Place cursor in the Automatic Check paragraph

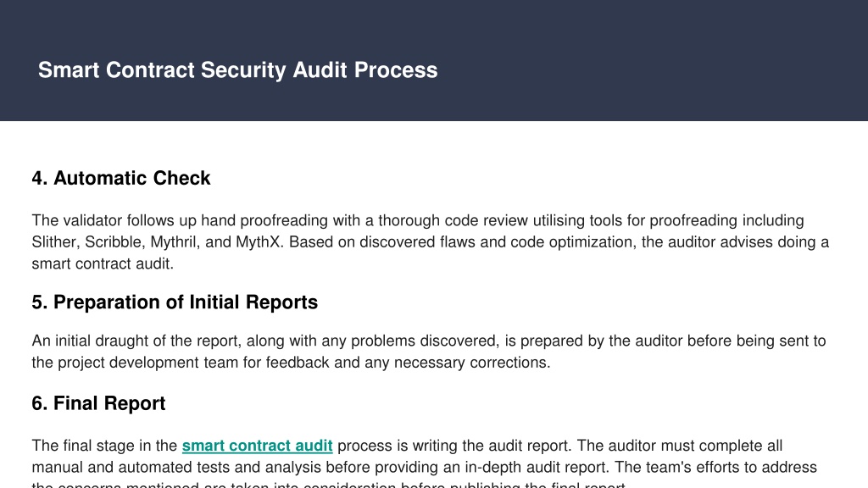click(430, 242)
